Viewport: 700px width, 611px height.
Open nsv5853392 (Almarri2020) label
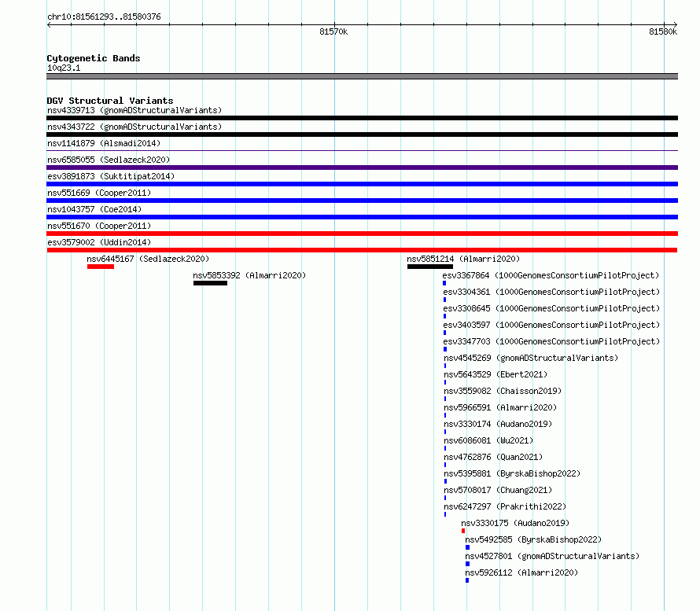tap(249, 275)
